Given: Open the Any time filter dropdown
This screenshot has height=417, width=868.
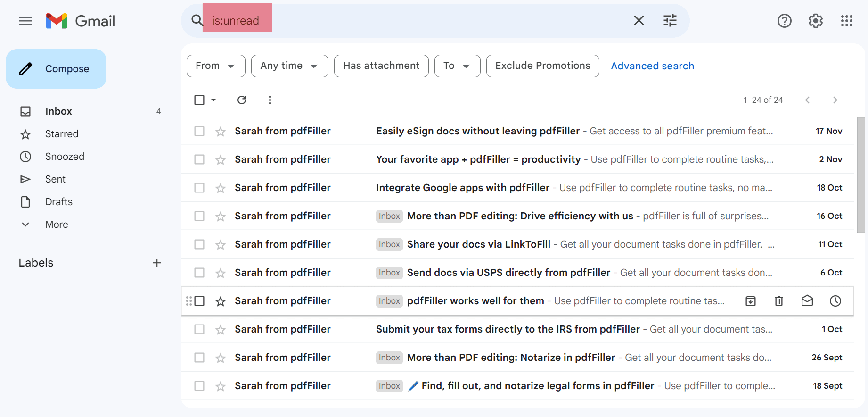Looking at the screenshot, I should (289, 66).
